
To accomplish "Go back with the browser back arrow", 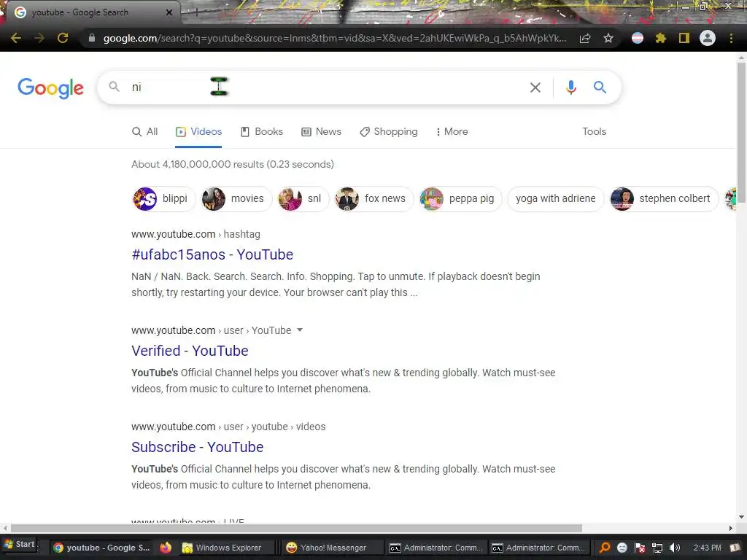I will pyautogui.click(x=16, y=38).
